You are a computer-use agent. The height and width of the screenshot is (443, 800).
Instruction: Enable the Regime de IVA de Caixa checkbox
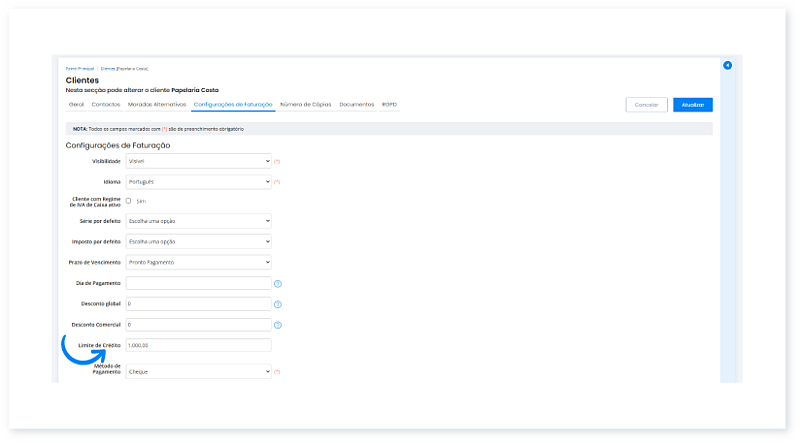point(129,201)
